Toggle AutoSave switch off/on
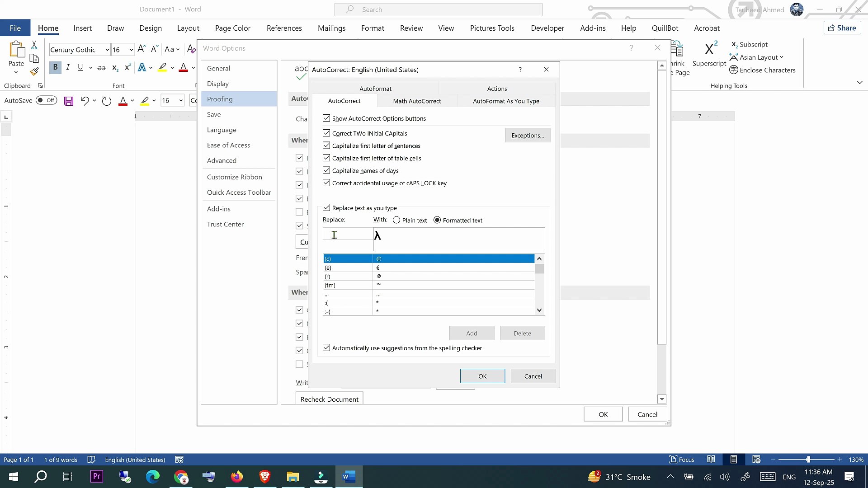The width and height of the screenshot is (868, 488). (47, 100)
